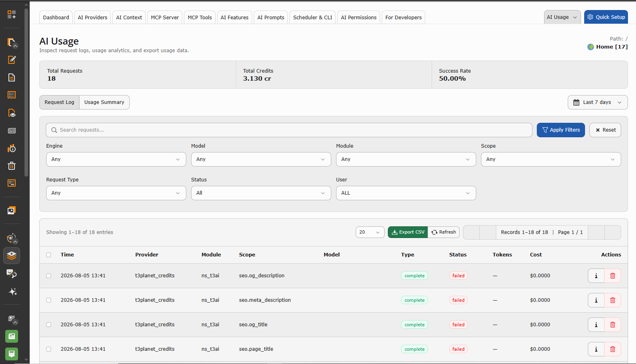This screenshot has height=364, width=636.
Task: Click the Apply Filters button
Action: click(x=561, y=130)
